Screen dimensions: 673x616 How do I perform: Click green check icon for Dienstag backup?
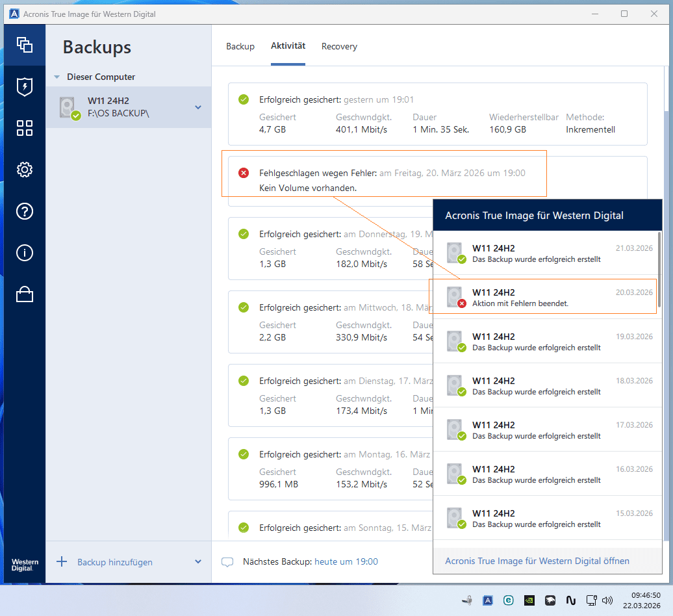pos(244,381)
